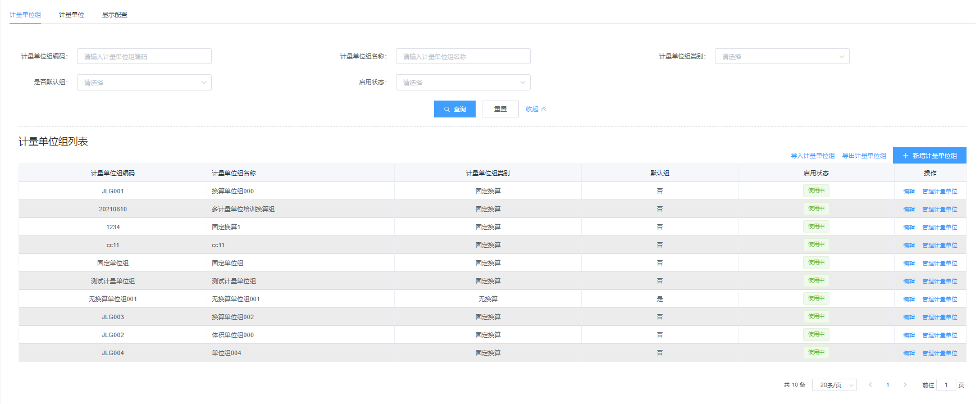This screenshot has width=980, height=404.
Task: Click the 导出计量单位组 link
Action: click(x=864, y=156)
